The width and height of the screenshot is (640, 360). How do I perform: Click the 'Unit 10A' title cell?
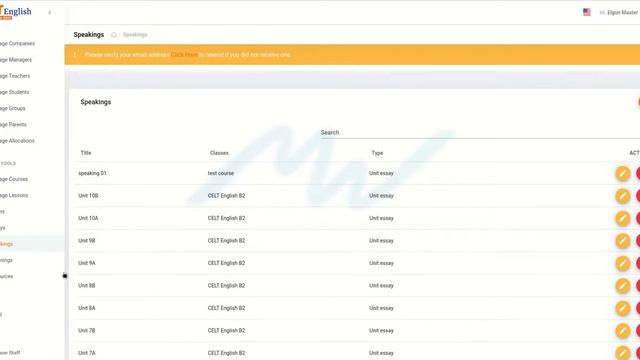tap(88, 218)
